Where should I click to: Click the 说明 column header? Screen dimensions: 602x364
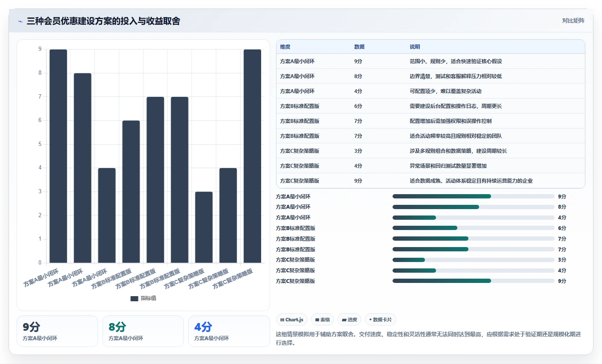pos(415,47)
